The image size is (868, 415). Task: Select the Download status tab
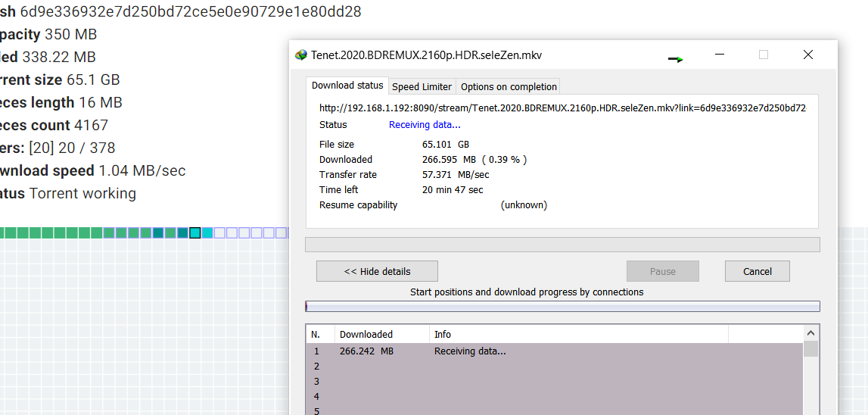[347, 86]
